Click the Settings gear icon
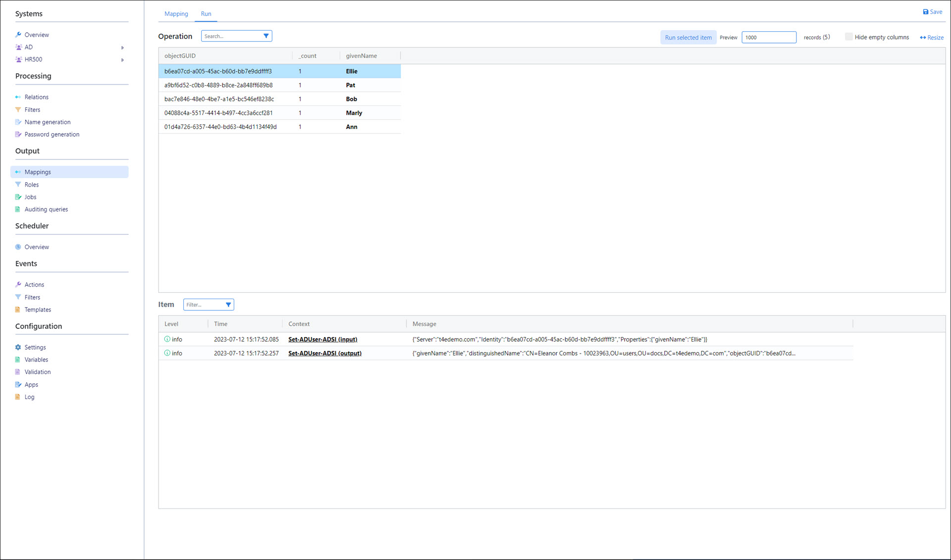The height and width of the screenshot is (560, 951). click(x=18, y=347)
